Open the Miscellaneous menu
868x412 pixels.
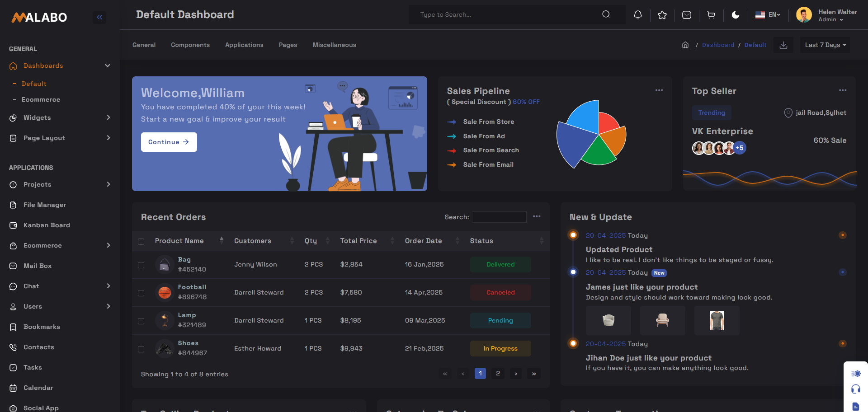[334, 45]
